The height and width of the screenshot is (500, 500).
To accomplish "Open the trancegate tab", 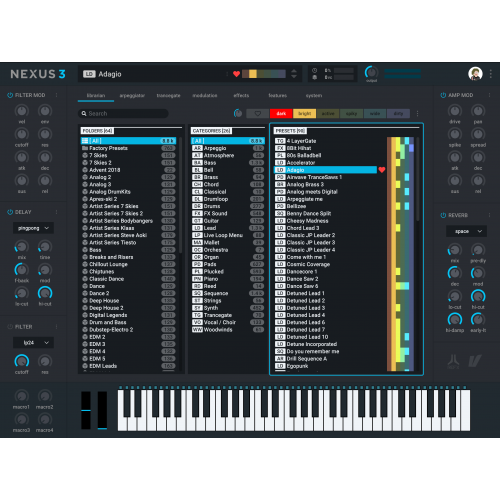I will (168, 96).
